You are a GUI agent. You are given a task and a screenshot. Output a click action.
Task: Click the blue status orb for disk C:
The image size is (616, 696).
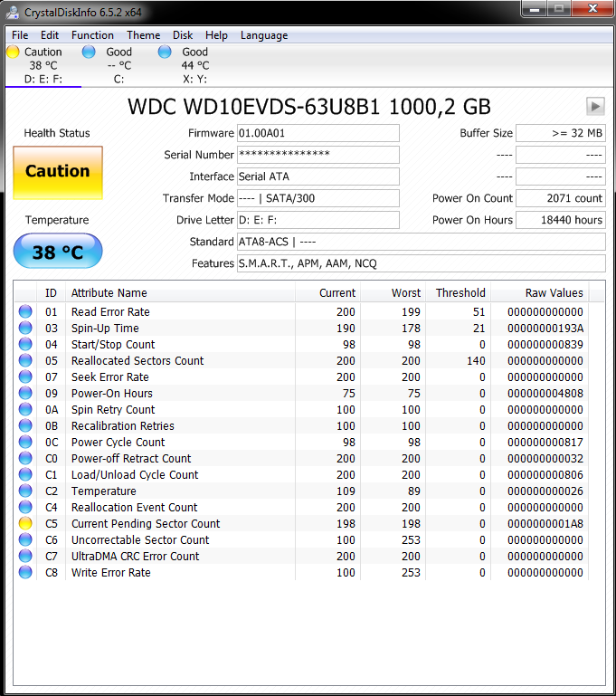(x=89, y=52)
